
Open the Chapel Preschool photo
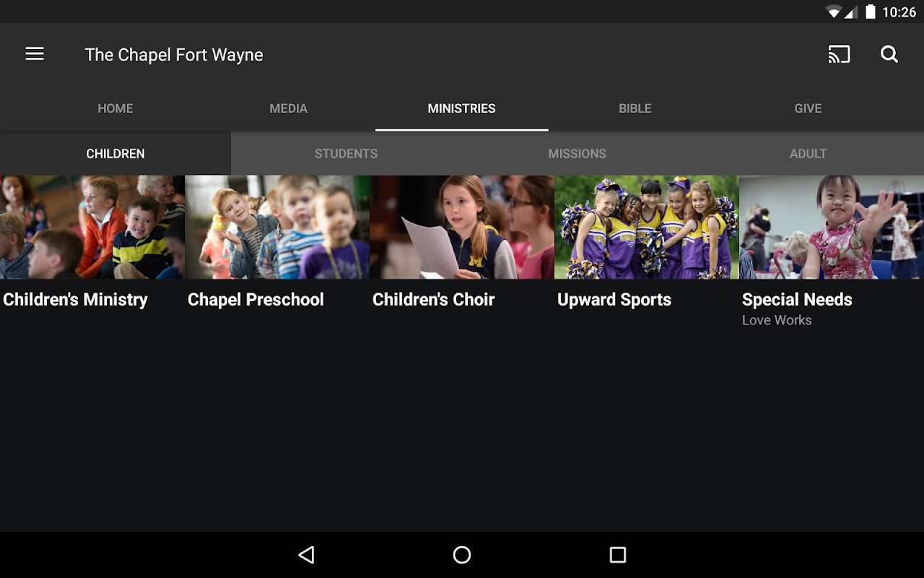click(x=277, y=227)
